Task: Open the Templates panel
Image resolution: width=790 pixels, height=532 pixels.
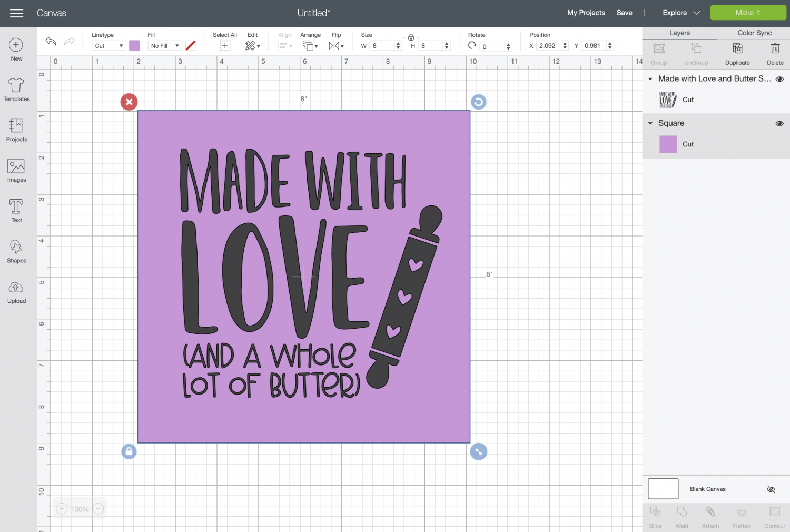Action: (16, 85)
